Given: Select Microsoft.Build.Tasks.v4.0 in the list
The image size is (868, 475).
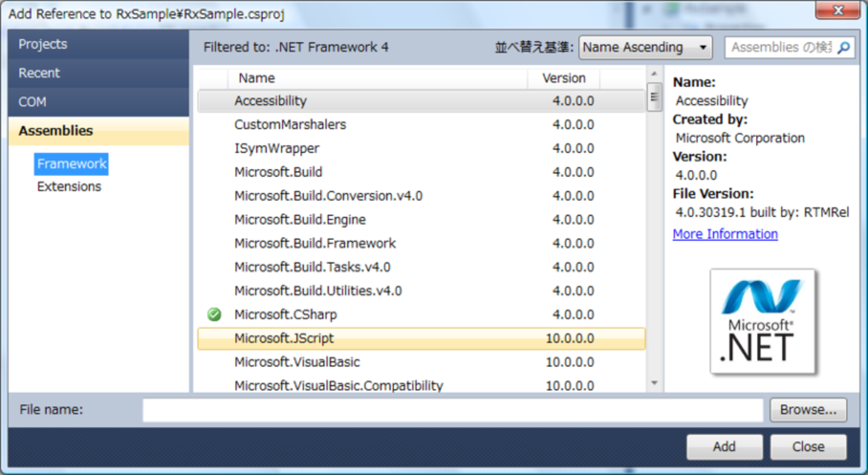Looking at the screenshot, I should [421, 268].
